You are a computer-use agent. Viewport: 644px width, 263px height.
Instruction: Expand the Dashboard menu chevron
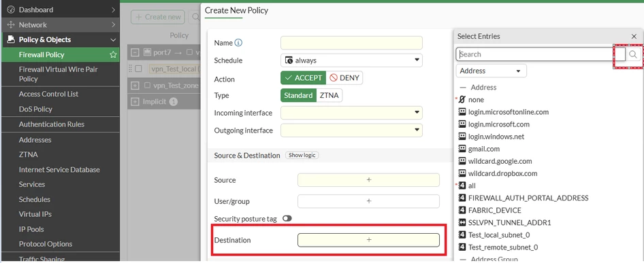(x=114, y=10)
